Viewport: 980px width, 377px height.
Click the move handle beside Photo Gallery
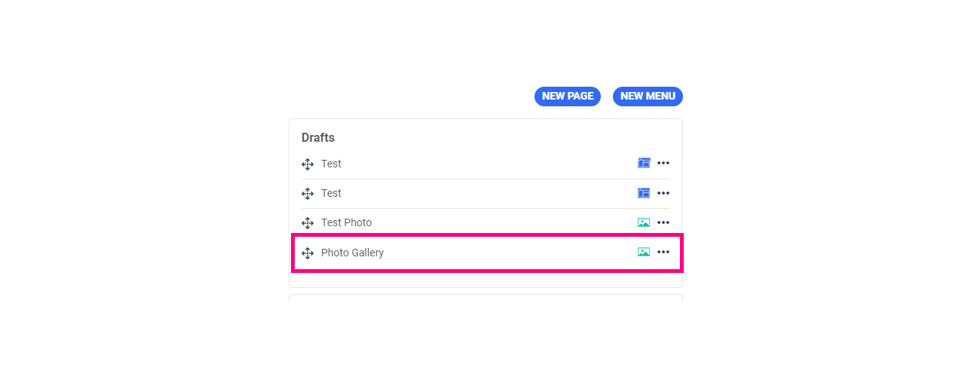click(x=308, y=253)
